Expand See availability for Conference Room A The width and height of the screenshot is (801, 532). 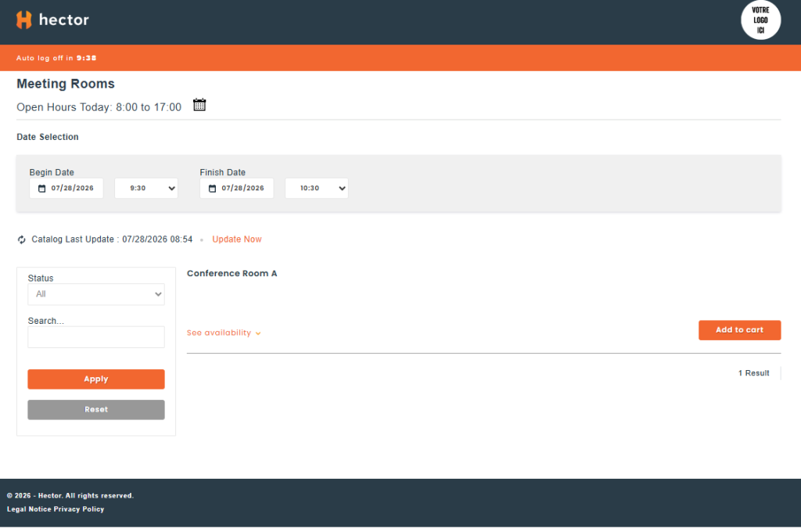point(224,332)
